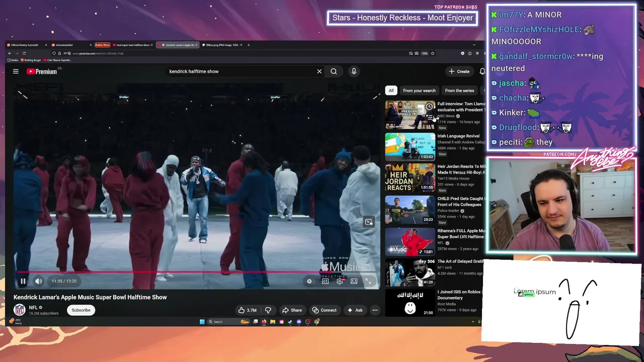This screenshot has width=644, height=362.
Task: Open the Ask button under the video
Action: pyautogui.click(x=355, y=310)
